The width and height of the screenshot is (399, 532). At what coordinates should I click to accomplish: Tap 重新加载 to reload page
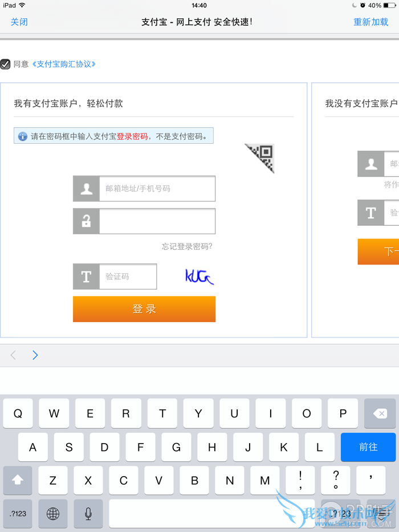[370, 22]
